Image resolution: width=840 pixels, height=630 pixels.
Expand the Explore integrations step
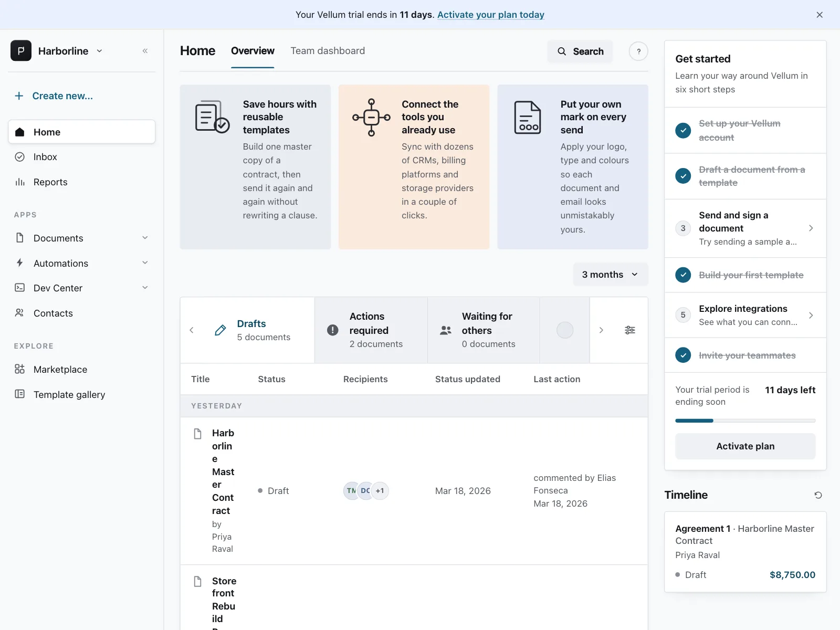point(811,315)
